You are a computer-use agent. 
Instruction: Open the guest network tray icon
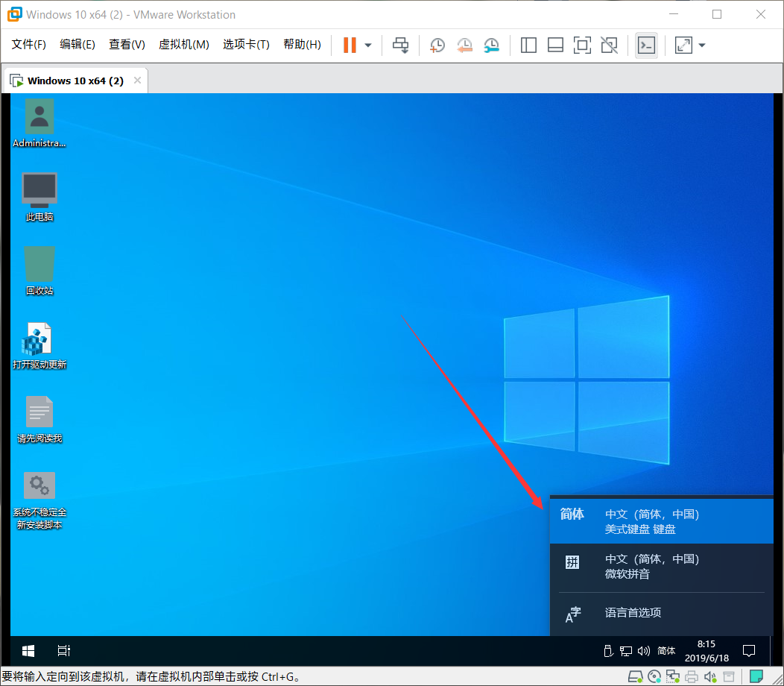(x=625, y=651)
